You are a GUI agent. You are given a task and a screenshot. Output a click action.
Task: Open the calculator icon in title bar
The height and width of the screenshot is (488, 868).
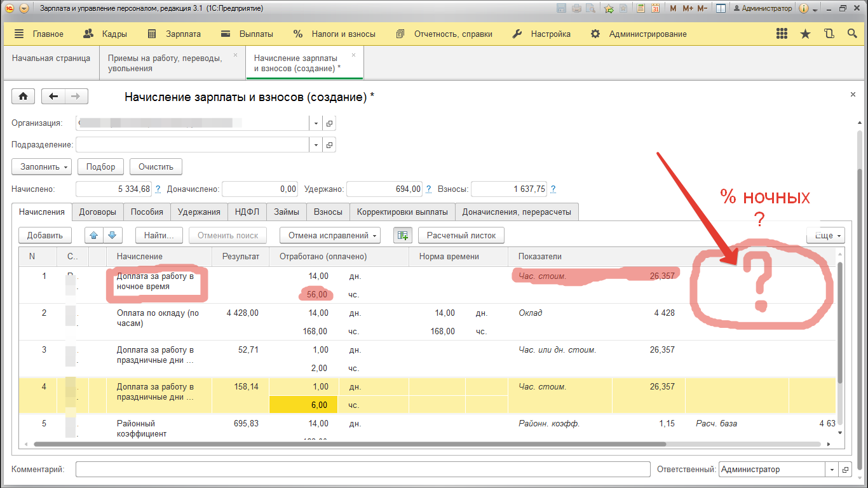pyautogui.click(x=641, y=8)
